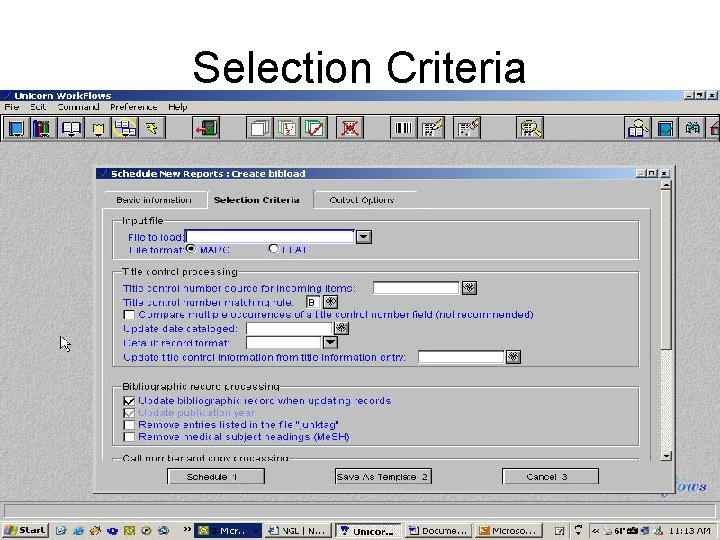Open gadget beside Update title control information field
Image resolution: width=720 pixels, height=540 pixels.
click(x=513, y=357)
